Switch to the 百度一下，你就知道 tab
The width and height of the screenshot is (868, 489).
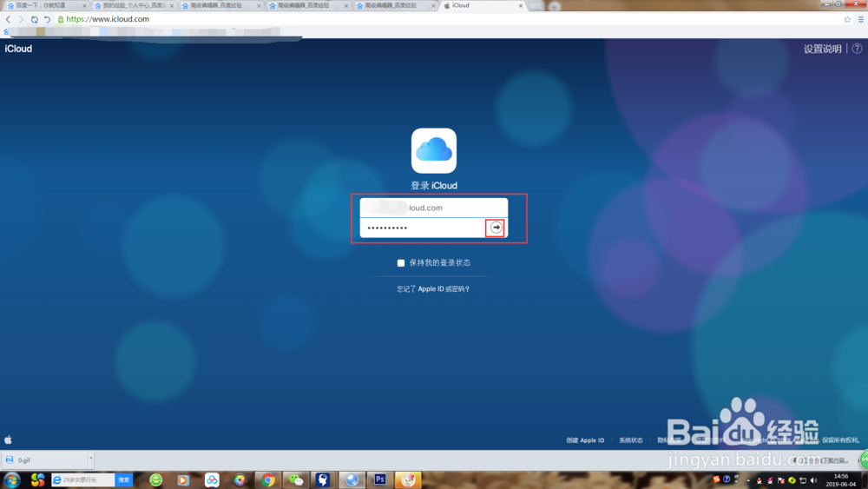[45, 5]
